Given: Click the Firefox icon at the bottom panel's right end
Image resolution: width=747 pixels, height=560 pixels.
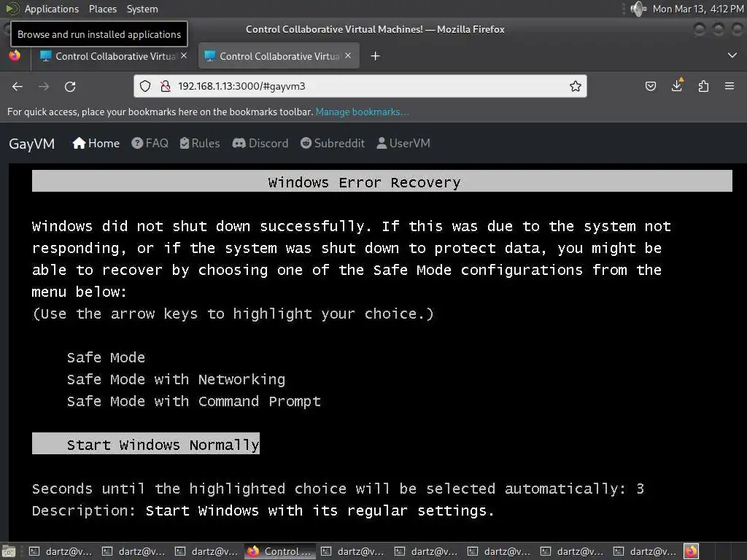Looking at the screenshot, I should point(692,551).
